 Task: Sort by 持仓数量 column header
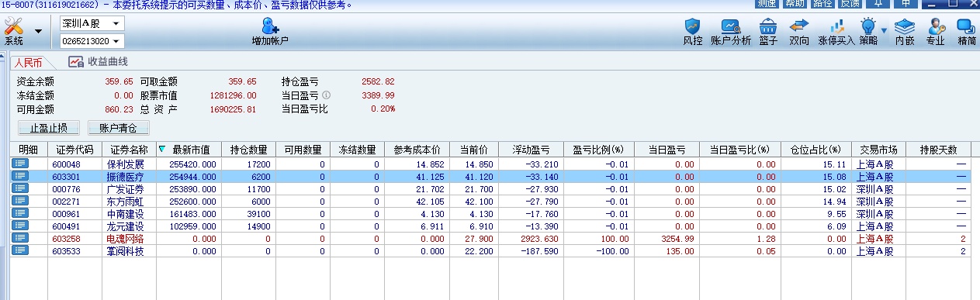248,149
